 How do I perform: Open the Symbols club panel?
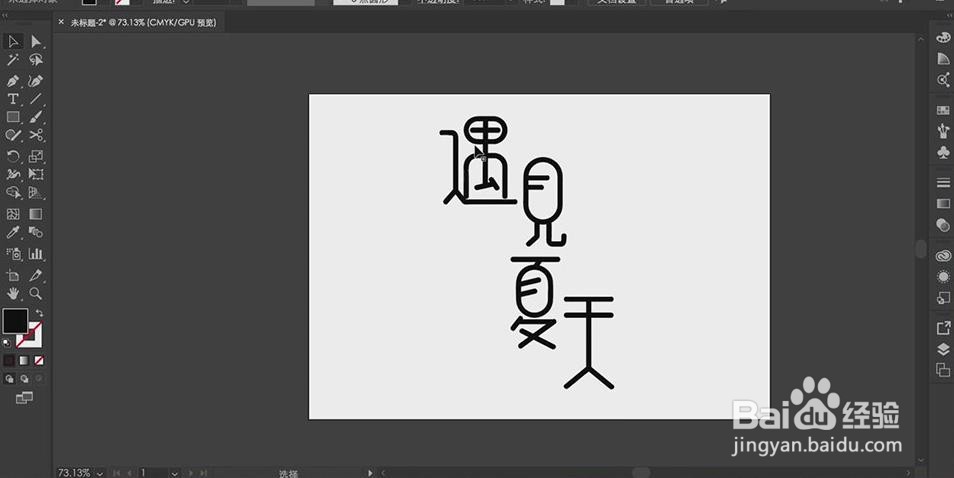click(943, 151)
